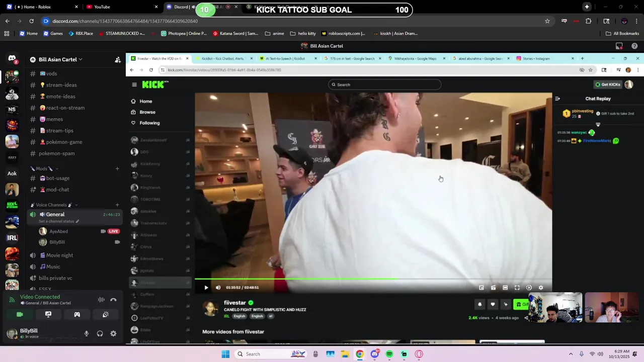Deafen with the headphones icon
Image resolution: width=644 pixels, height=362 pixels.
point(100,333)
